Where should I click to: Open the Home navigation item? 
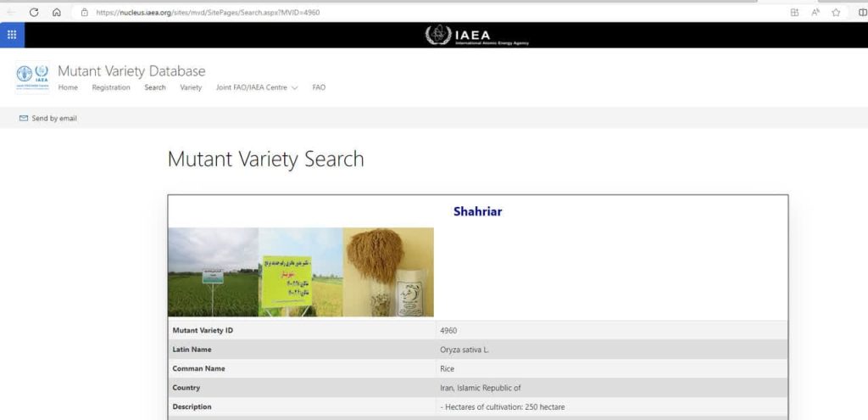coord(68,87)
